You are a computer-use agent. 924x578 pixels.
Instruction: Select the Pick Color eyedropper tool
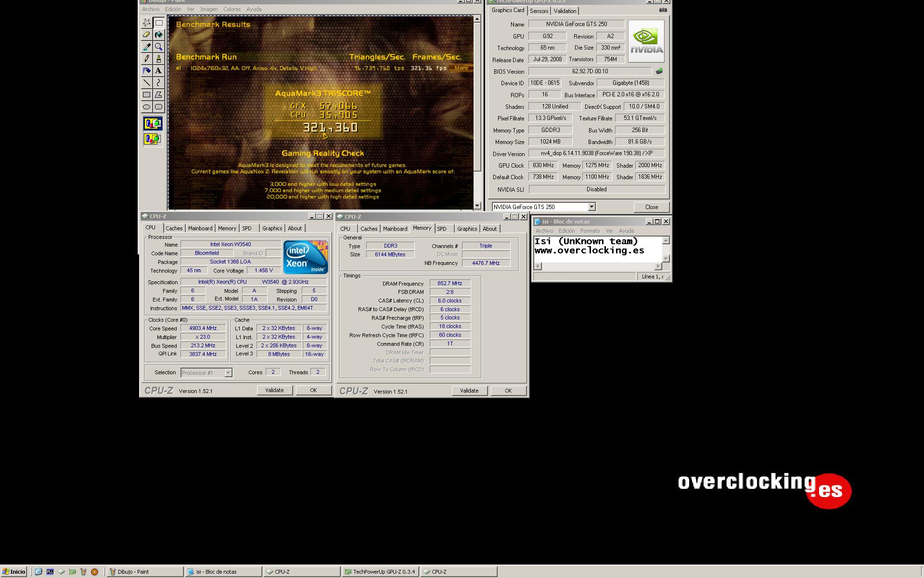[x=147, y=47]
